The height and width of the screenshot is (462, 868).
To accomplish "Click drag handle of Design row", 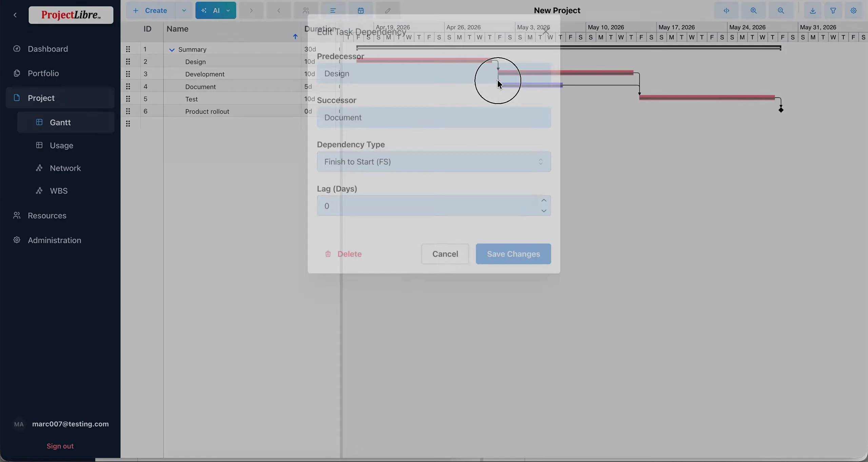I will [128, 62].
